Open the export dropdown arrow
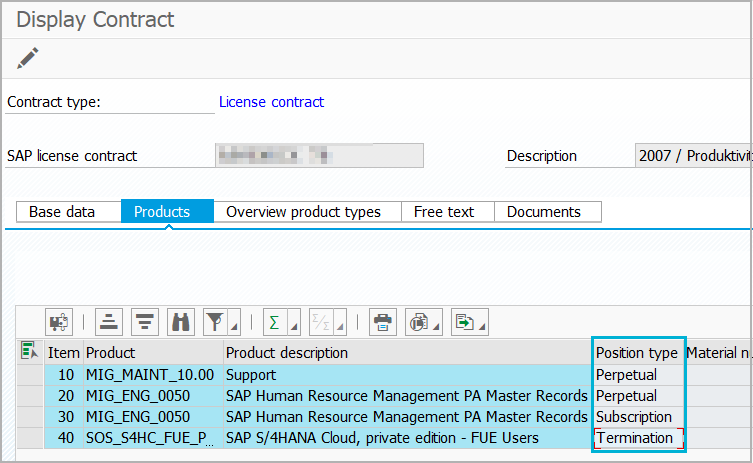 pos(482,327)
